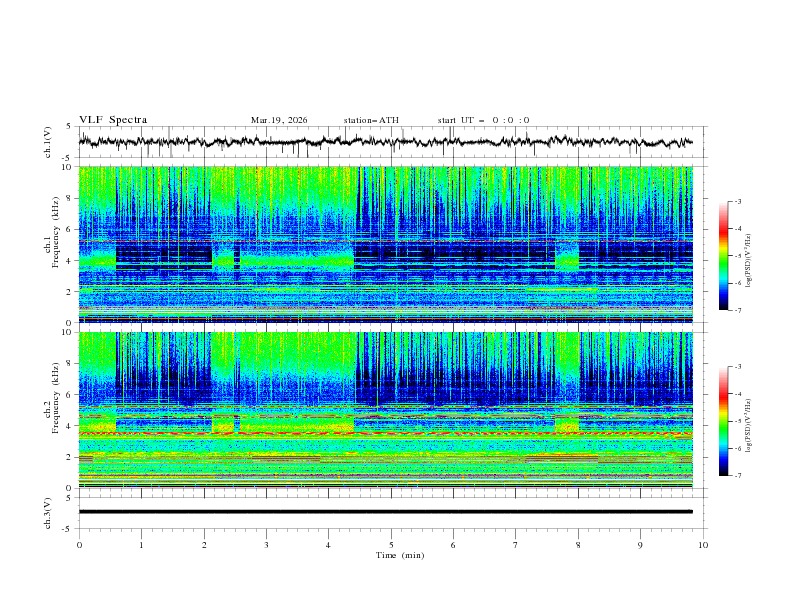Click inside the ch.1 spectrogram panel
The image size is (792, 612).
[x=385, y=244]
